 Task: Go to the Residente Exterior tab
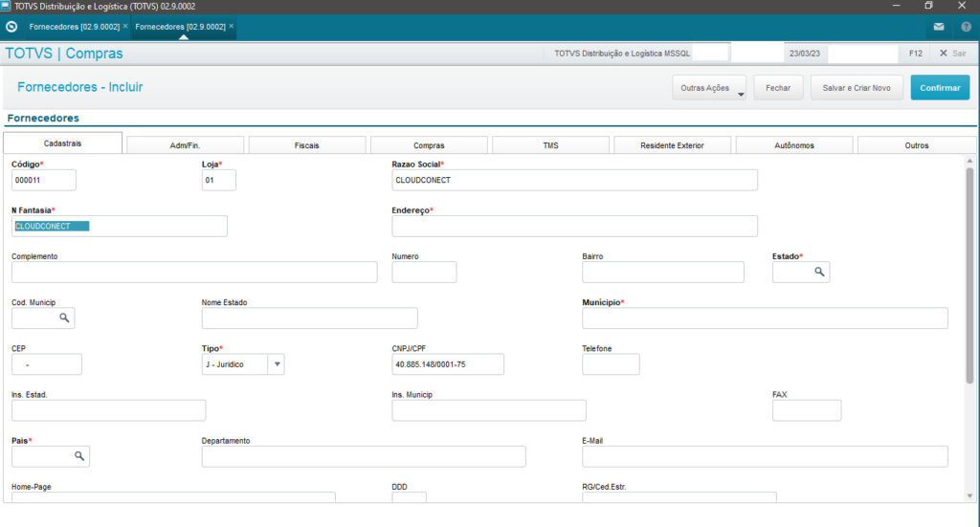point(672,145)
